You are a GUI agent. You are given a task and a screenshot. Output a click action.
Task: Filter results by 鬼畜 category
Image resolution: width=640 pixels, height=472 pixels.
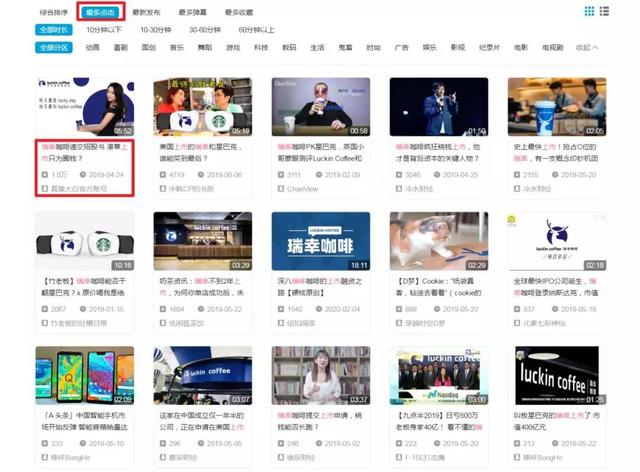coord(345,47)
